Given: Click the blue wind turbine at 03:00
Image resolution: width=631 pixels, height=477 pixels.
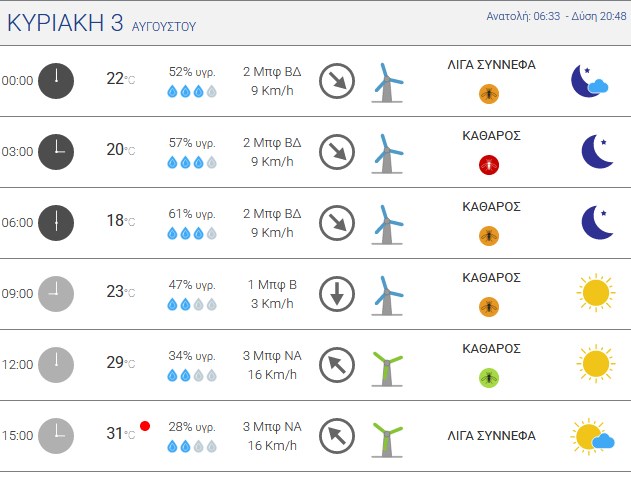Looking at the screenshot, I should (387, 154).
